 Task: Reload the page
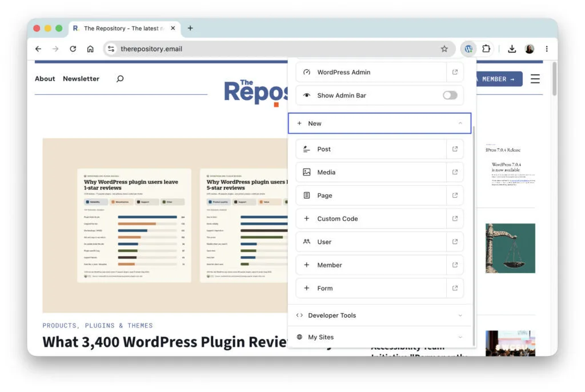[73, 49]
